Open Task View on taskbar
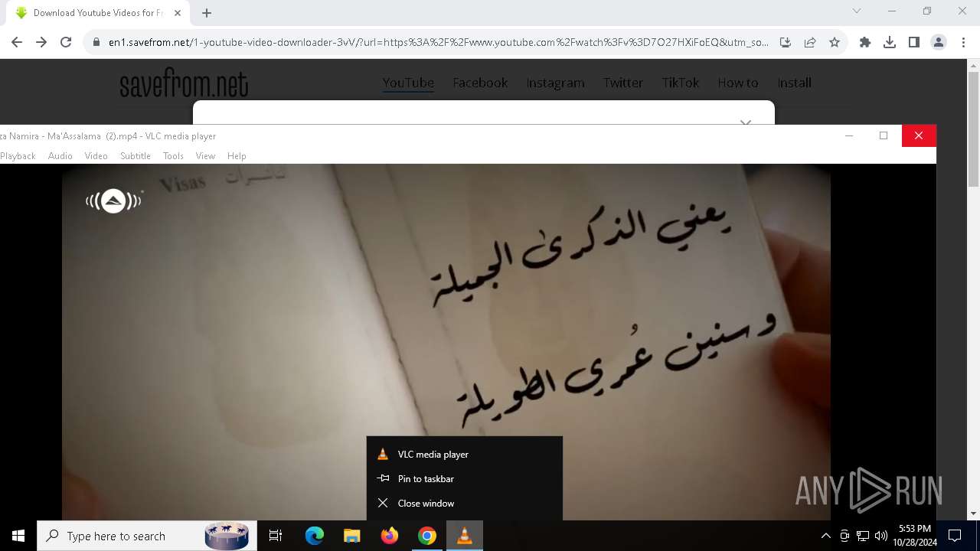Viewport: 980px width, 551px height. point(276,536)
